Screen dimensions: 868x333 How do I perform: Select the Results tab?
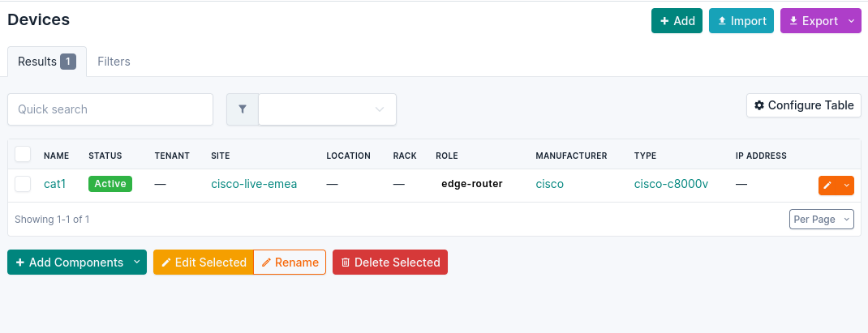point(47,62)
